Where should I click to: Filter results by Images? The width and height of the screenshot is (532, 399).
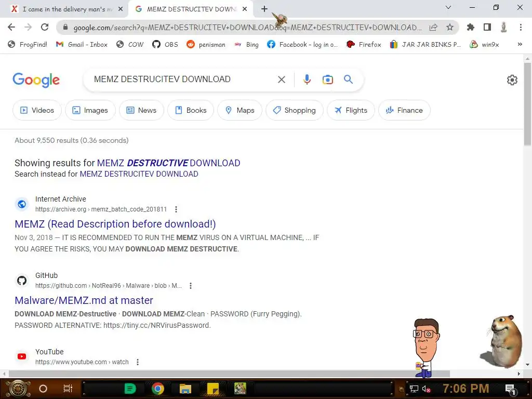[x=90, y=110]
